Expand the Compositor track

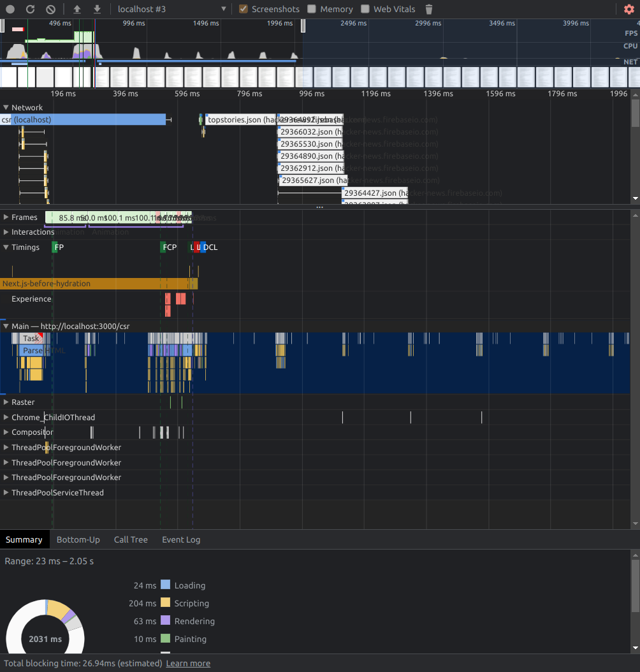coord(6,432)
